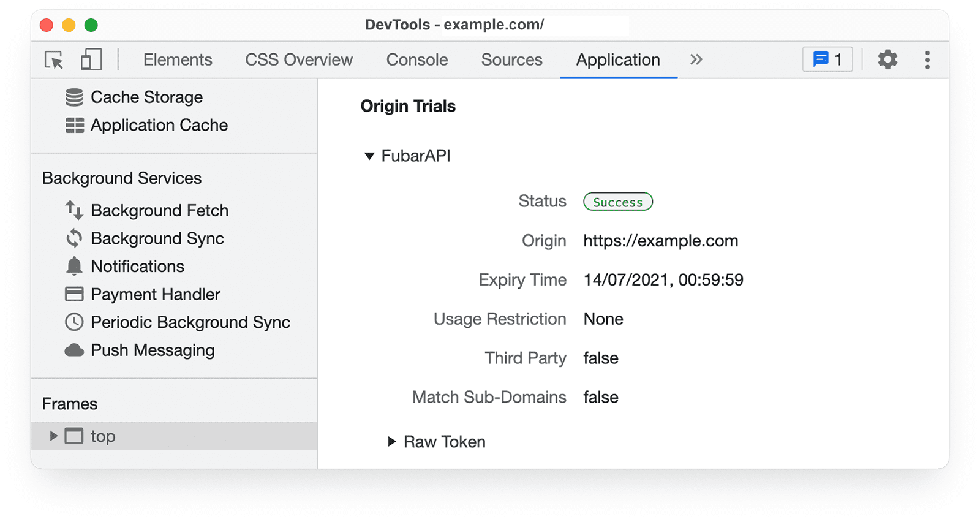Screen dimensions: 980x519
Task: Toggle the device toolbar icon
Action: tap(91, 60)
